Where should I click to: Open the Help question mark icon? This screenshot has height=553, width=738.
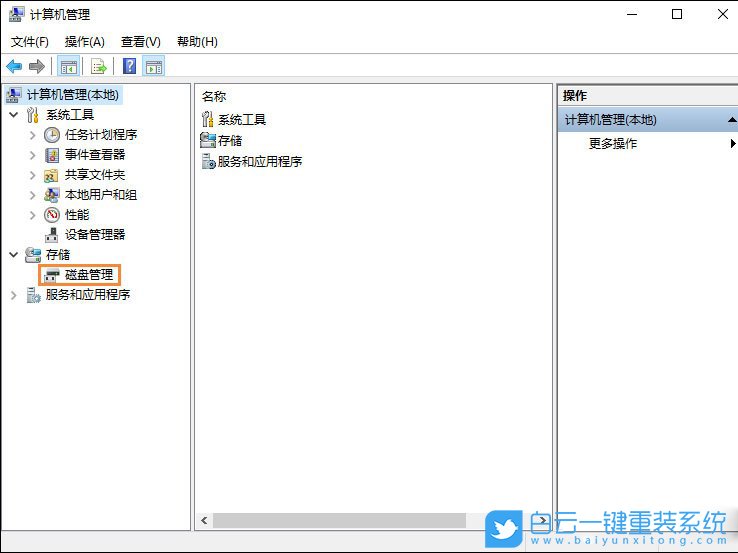tap(129, 66)
